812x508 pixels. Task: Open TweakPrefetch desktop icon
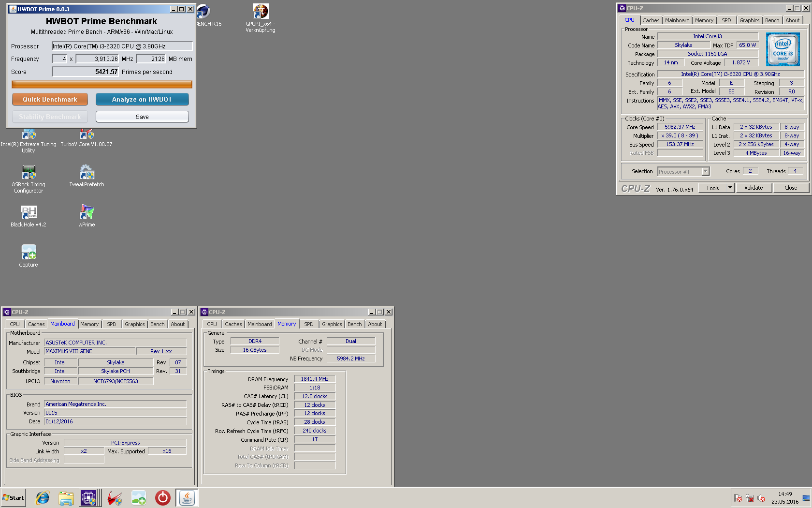point(87,176)
